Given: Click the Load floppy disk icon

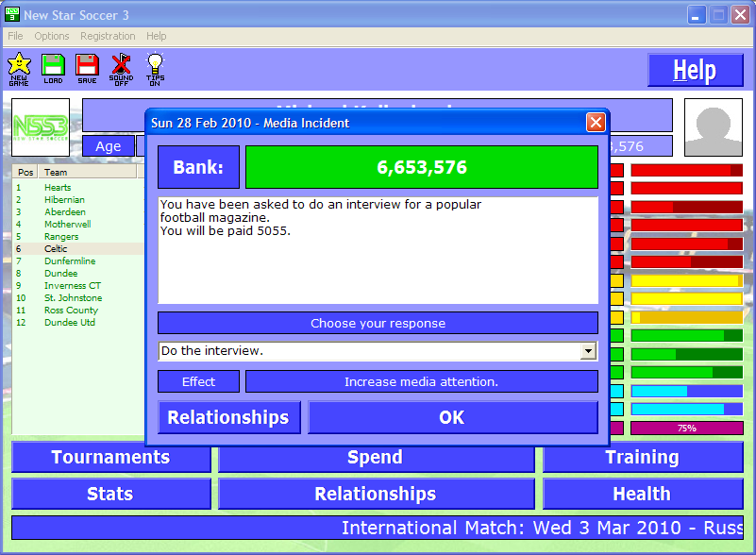Looking at the screenshot, I should [53, 69].
